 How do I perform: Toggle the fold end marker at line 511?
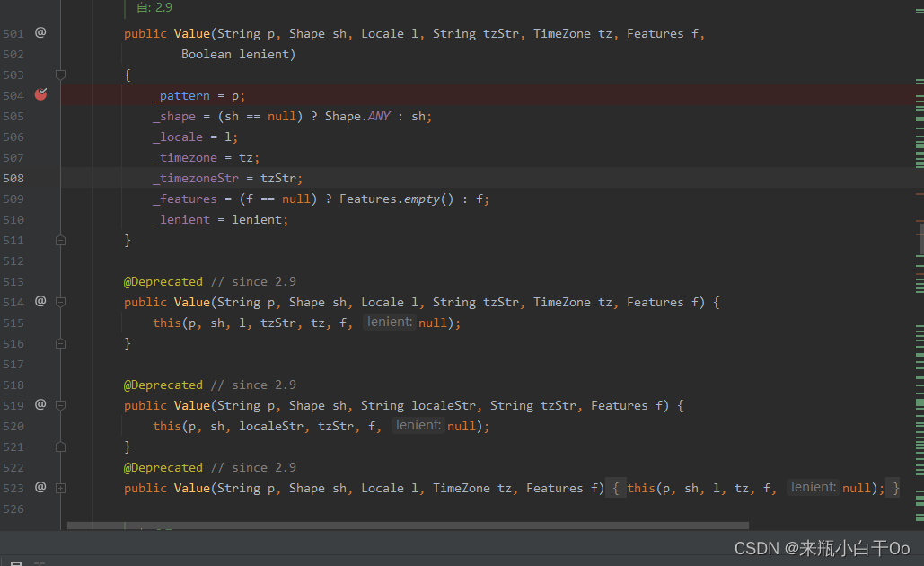pos(60,240)
